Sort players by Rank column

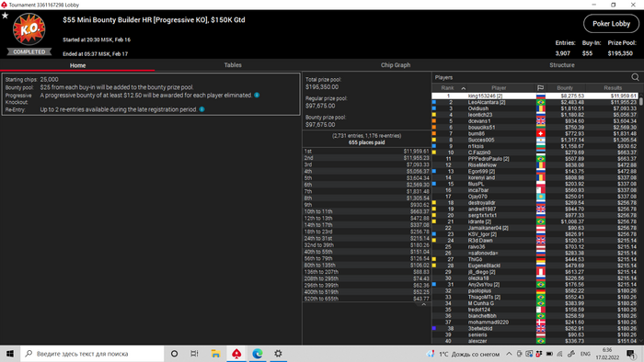pos(449,88)
